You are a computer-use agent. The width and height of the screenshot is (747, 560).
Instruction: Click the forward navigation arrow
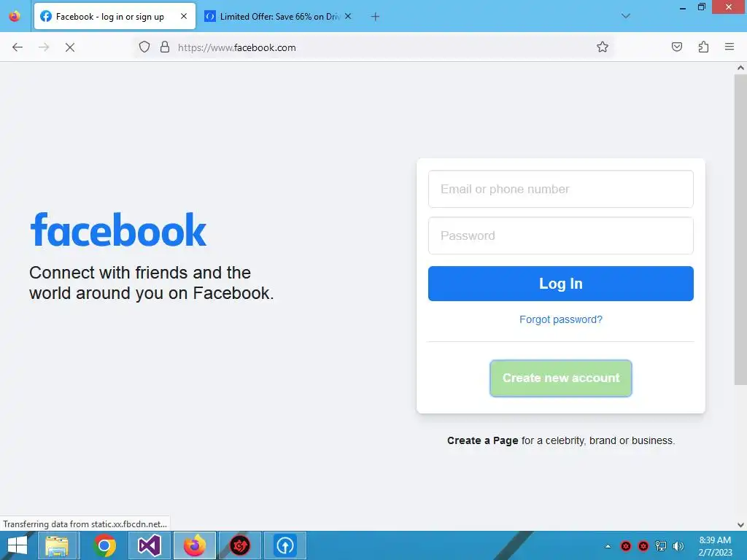44,47
